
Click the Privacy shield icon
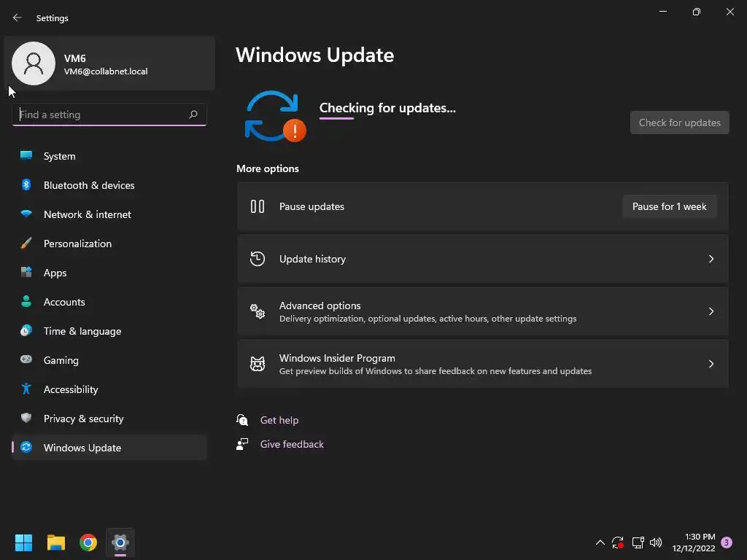click(x=26, y=418)
